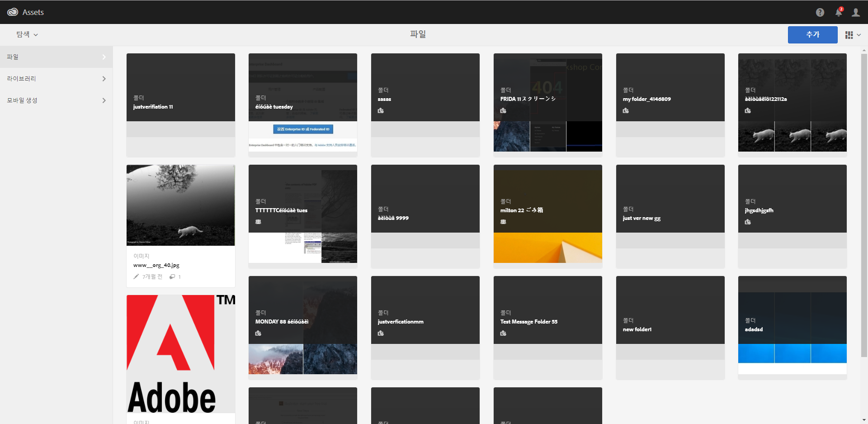Viewport: 868px width, 424px height.
Task: Open the 탐색 dropdown
Action: (27, 34)
